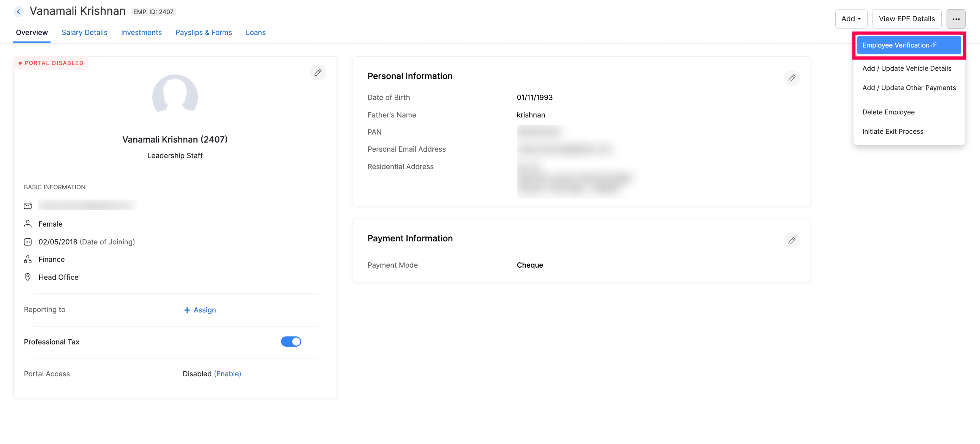
Task: Click the back arrow beside employee name
Action: coord(18,11)
